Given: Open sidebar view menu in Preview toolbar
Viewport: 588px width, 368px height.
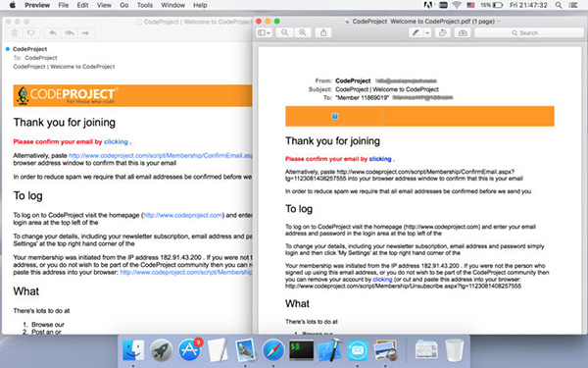Looking at the screenshot, I should [264, 33].
